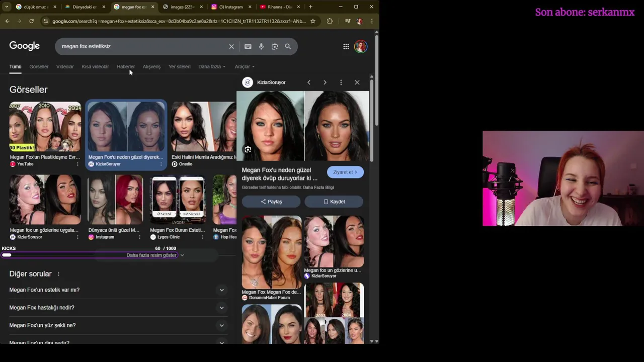This screenshot has width=644, height=362.
Task: Select the Videolar search tab
Action: 65,66
